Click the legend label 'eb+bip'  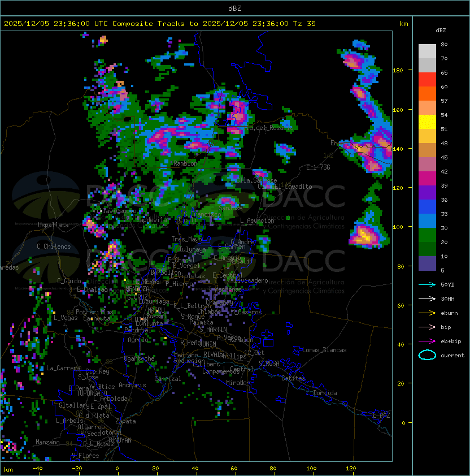pyautogui.click(x=451, y=341)
